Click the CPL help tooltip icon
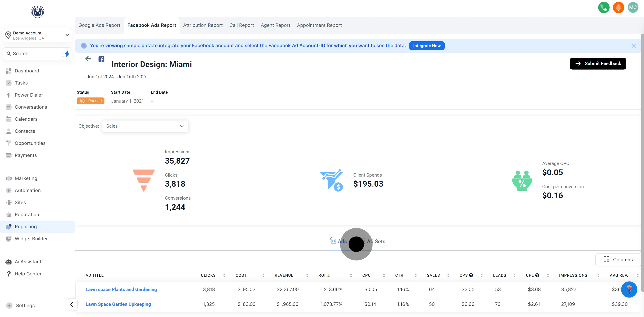The width and height of the screenshot is (644, 317). click(x=537, y=275)
